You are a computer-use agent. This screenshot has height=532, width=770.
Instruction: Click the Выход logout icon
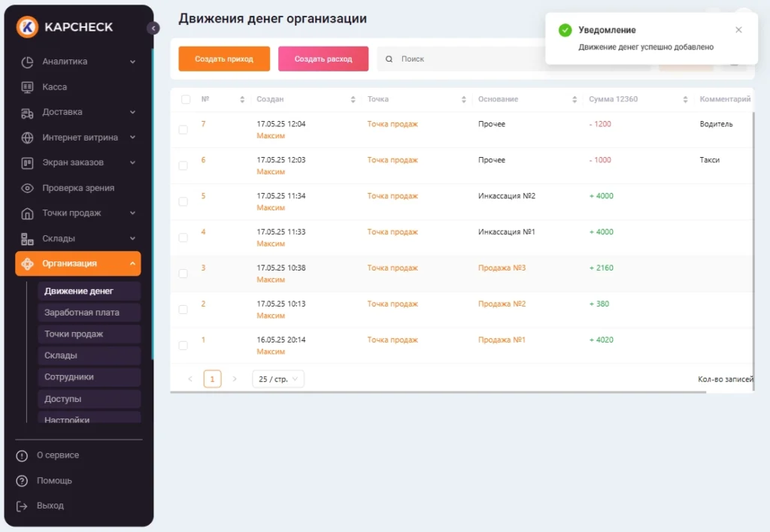pos(22,506)
